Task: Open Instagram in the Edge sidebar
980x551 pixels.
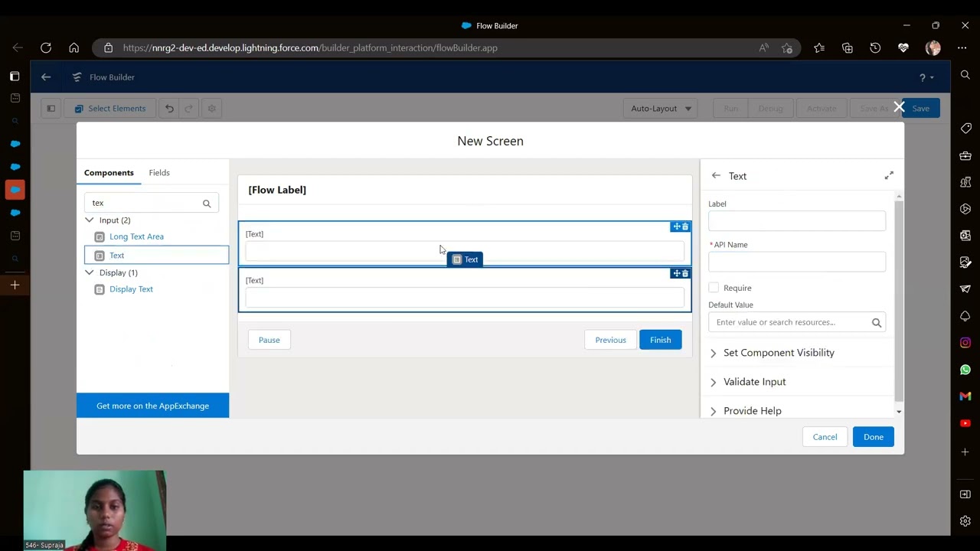Action: (x=965, y=343)
